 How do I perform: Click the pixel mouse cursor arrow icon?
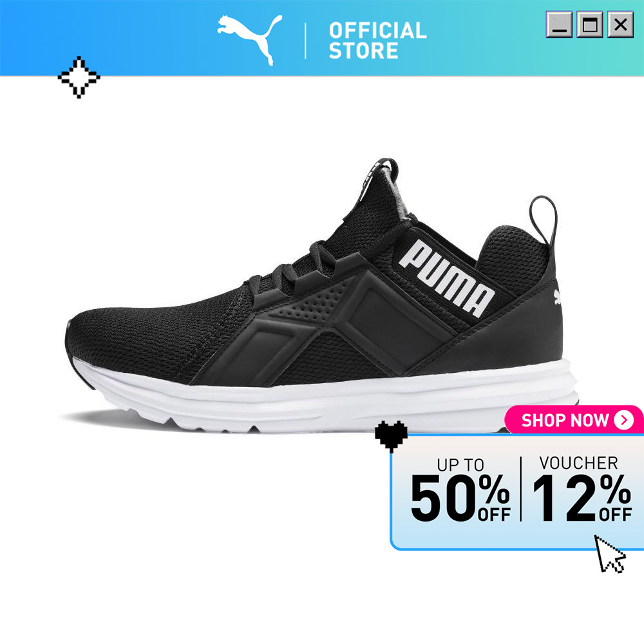pyautogui.click(x=610, y=554)
